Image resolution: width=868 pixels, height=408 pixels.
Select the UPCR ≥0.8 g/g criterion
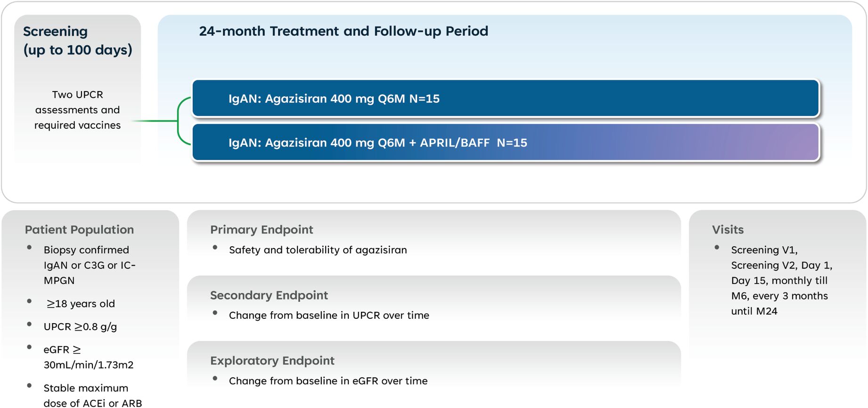(80, 327)
